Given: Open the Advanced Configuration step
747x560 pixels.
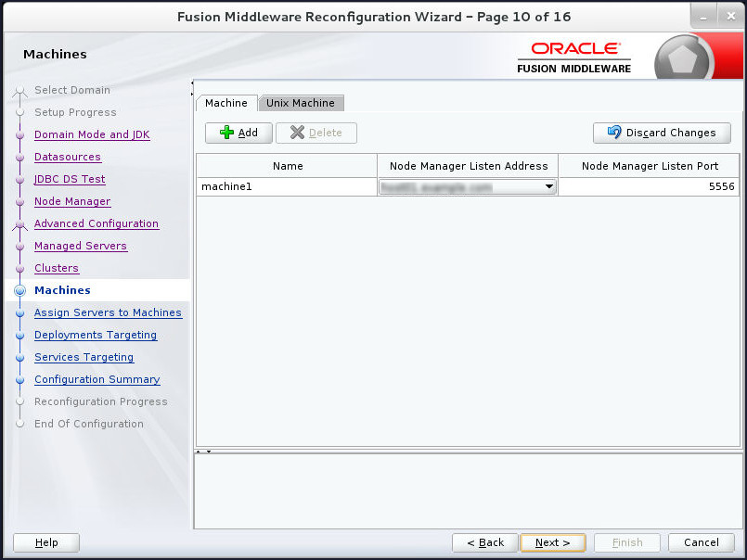Looking at the screenshot, I should [x=97, y=223].
